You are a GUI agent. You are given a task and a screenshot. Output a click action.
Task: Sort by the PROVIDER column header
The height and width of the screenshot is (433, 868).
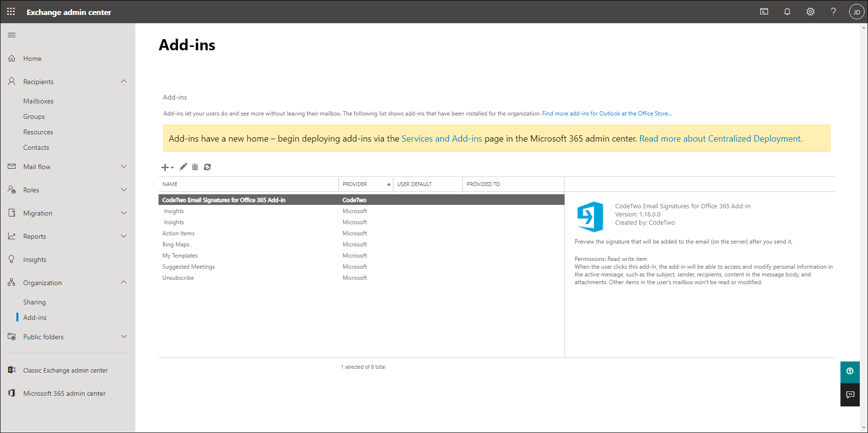pyautogui.click(x=366, y=184)
